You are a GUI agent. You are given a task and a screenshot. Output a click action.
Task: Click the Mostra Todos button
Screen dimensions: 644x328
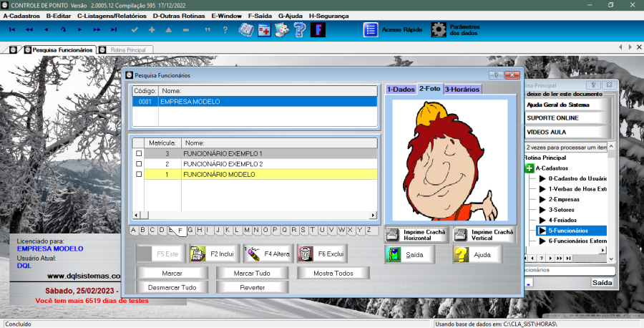(x=333, y=273)
